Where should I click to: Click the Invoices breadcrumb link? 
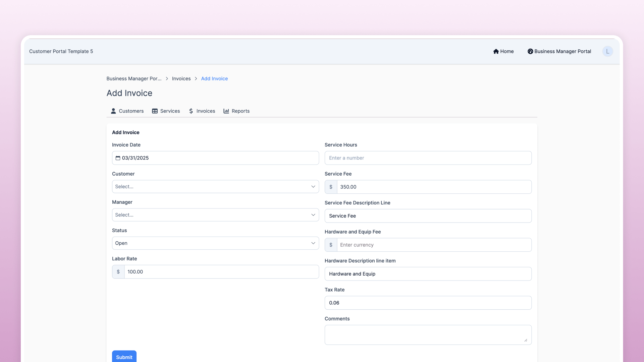coord(181,78)
